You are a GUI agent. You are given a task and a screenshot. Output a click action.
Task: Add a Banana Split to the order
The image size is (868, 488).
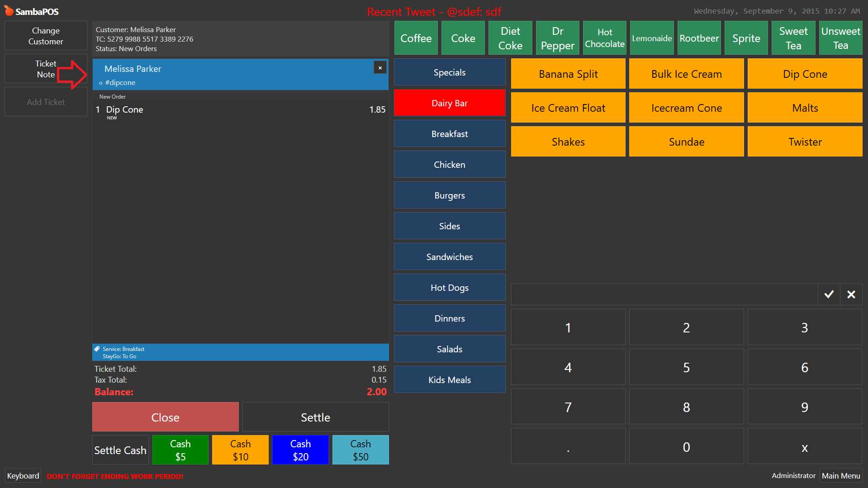(568, 74)
